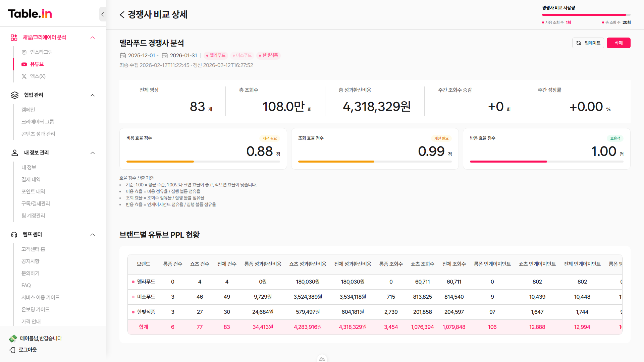The width and height of the screenshot is (644, 362).
Task: Open the 서비스 이용 가이드 link
Action: (x=41, y=298)
